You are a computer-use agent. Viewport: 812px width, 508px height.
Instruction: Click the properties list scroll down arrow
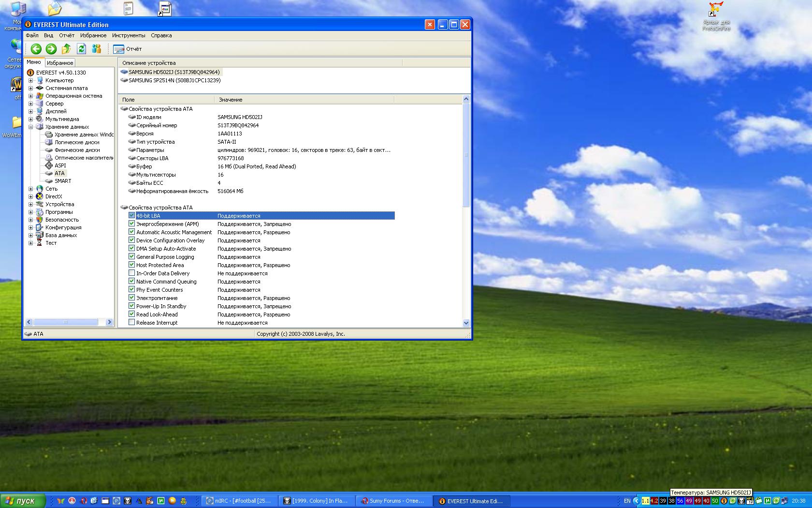(466, 323)
